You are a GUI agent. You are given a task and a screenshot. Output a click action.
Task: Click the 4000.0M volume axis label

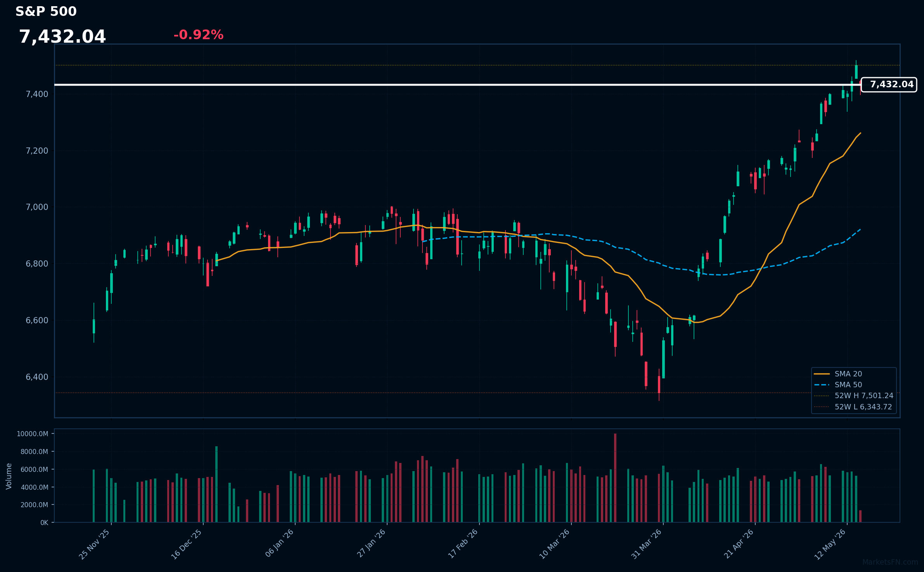pyautogui.click(x=34, y=487)
